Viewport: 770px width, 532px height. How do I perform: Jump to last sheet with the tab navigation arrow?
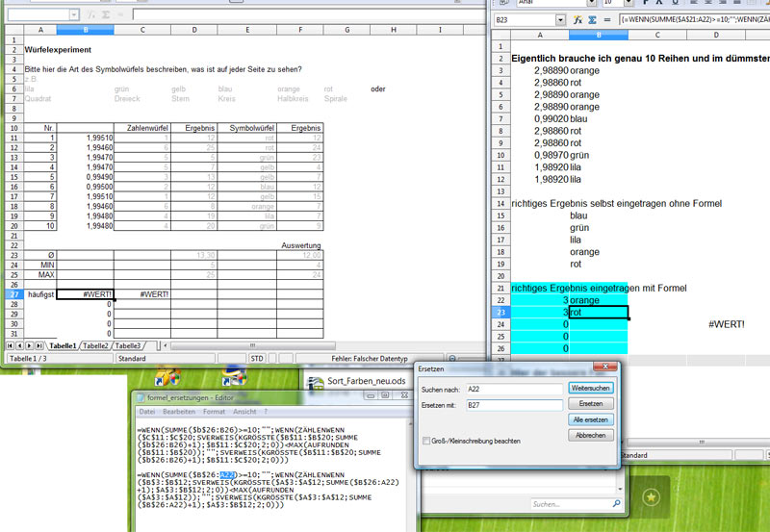coord(39,345)
